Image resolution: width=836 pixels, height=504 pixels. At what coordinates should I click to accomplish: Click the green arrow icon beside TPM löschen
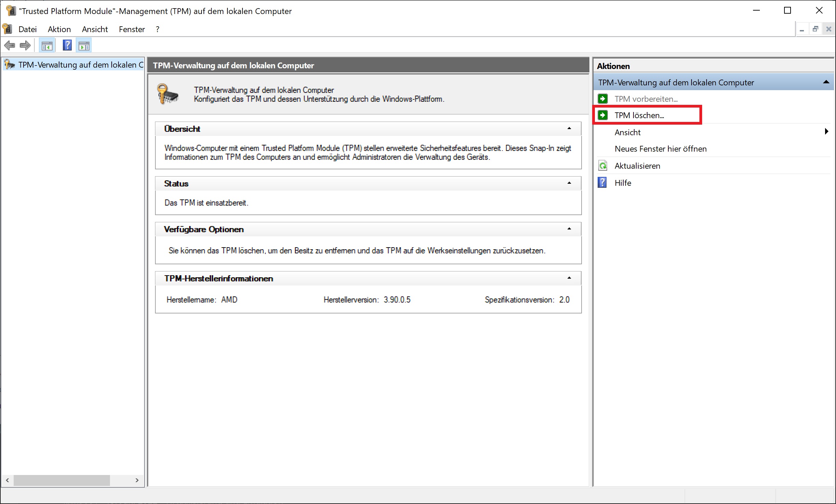[x=603, y=115]
